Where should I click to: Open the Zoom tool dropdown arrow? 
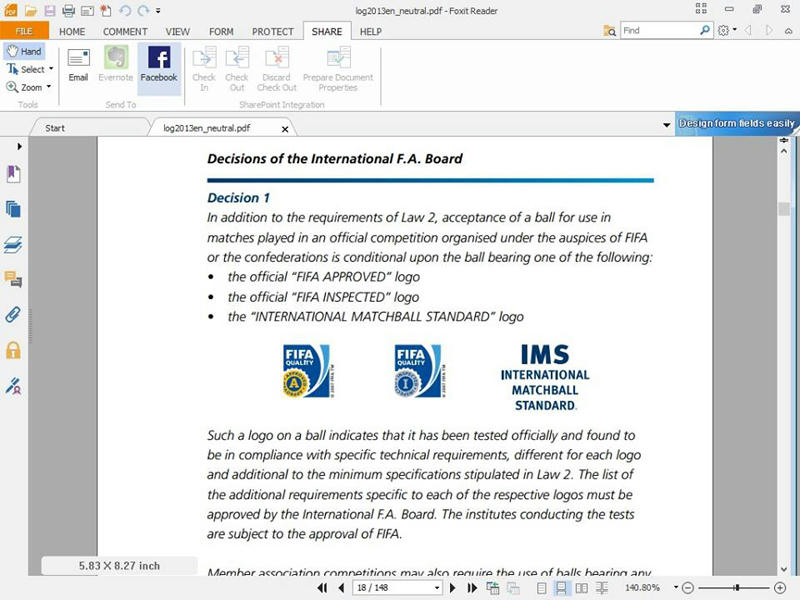pos(49,87)
